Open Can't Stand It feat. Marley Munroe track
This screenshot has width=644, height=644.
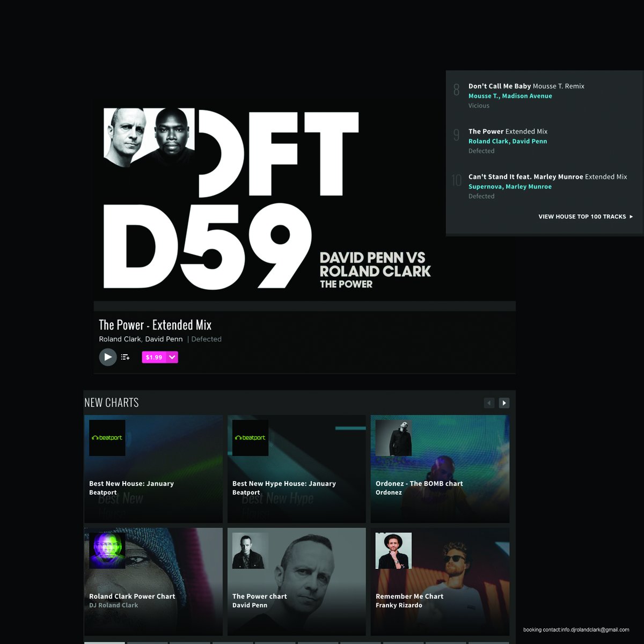coord(547,177)
